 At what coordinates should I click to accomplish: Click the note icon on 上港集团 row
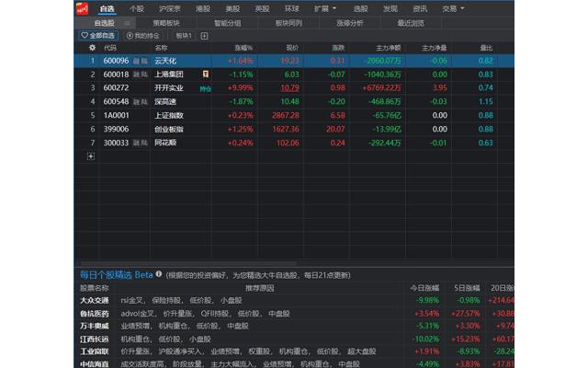pyautogui.click(x=206, y=74)
